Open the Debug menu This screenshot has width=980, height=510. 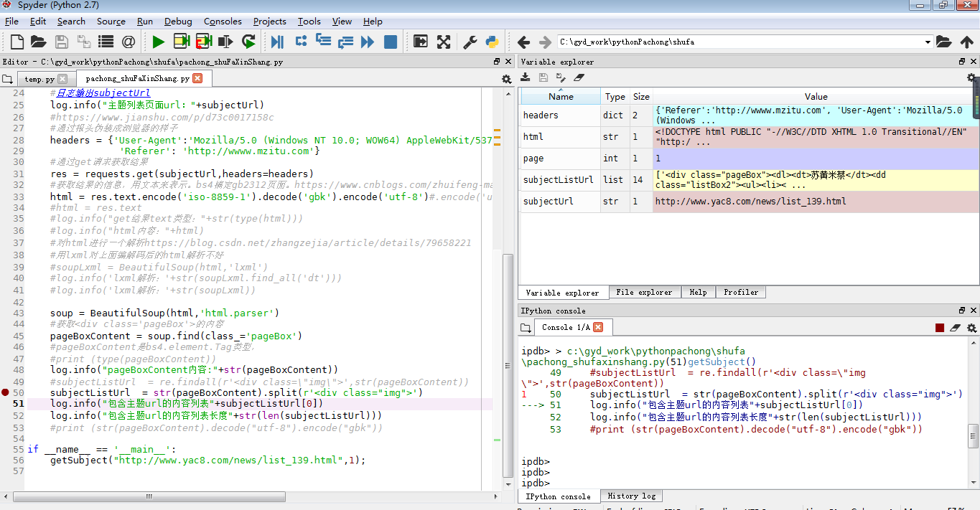pos(178,22)
